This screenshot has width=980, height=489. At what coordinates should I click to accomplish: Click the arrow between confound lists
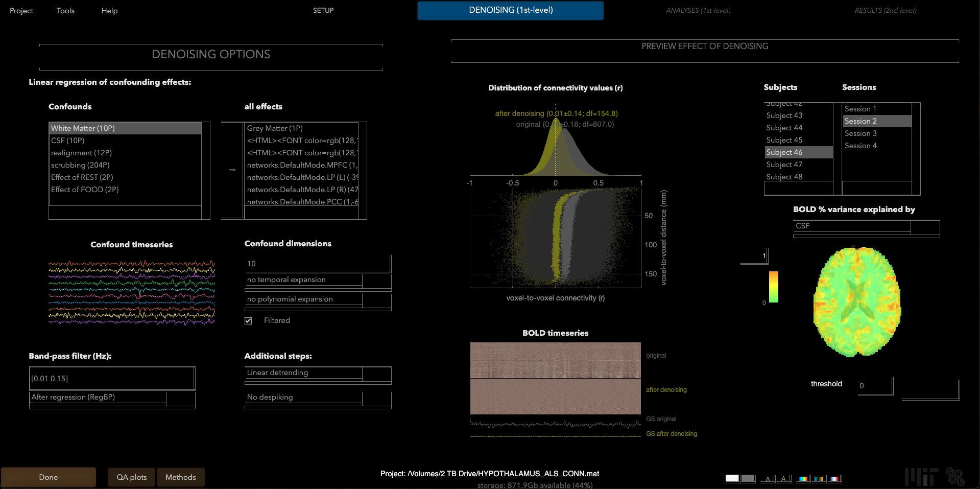click(232, 170)
